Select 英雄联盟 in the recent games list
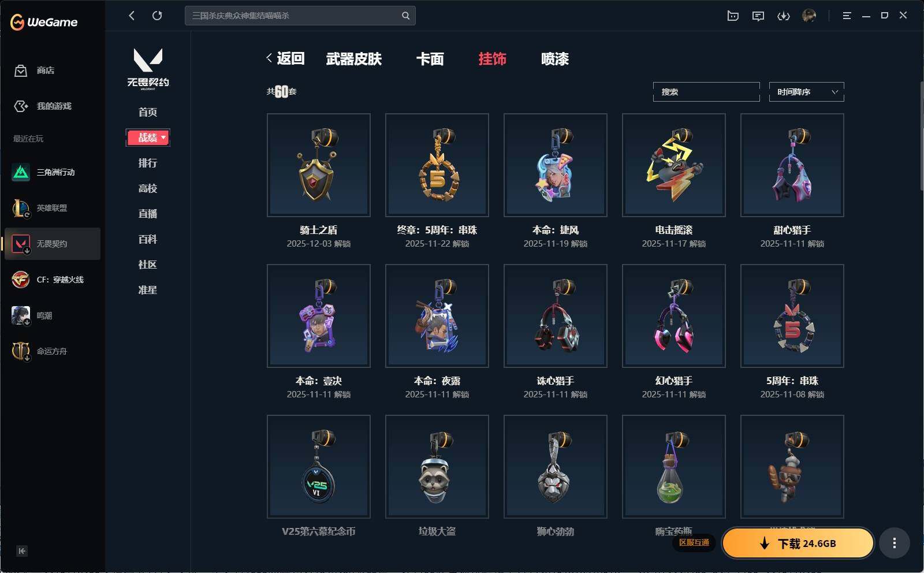 [x=52, y=208]
